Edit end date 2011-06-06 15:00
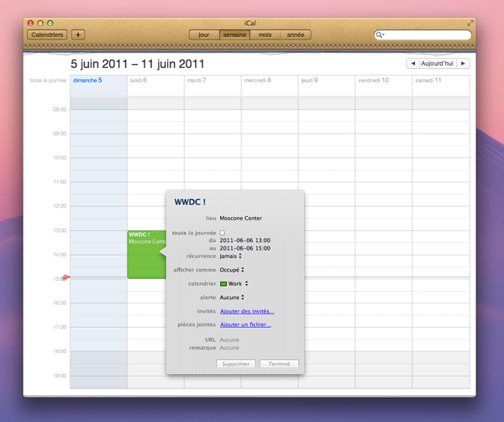 click(245, 248)
